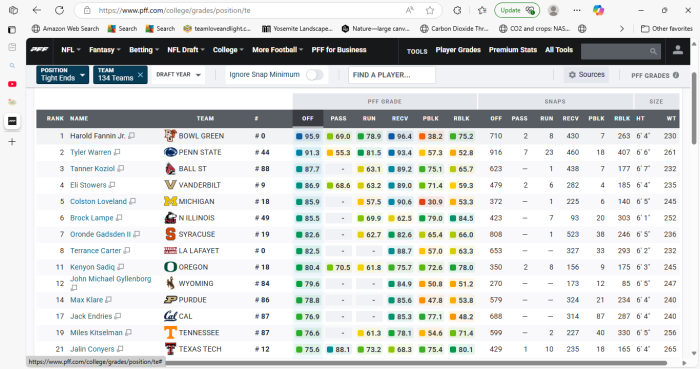Open Tyler Warren player link

pyautogui.click(x=91, y=152)
